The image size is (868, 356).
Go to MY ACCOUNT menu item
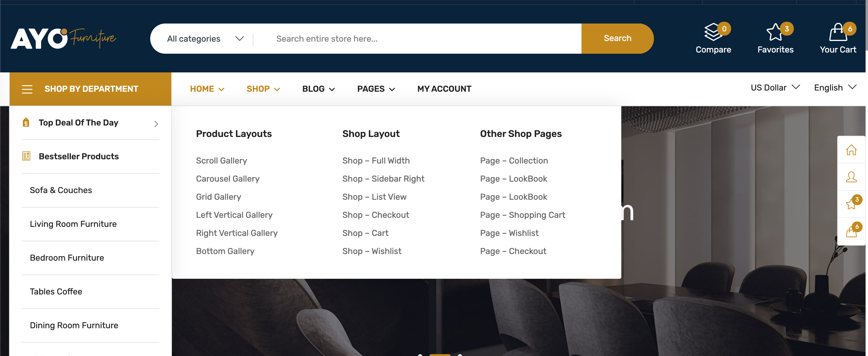coord(444,89)
